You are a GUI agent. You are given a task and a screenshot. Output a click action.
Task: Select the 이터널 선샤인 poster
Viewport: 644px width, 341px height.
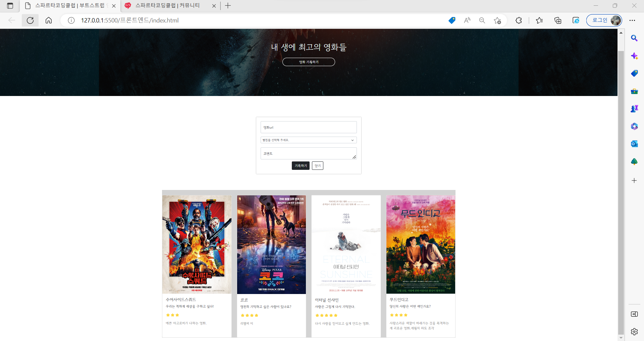pyautogui.click(x=346, y=245)
